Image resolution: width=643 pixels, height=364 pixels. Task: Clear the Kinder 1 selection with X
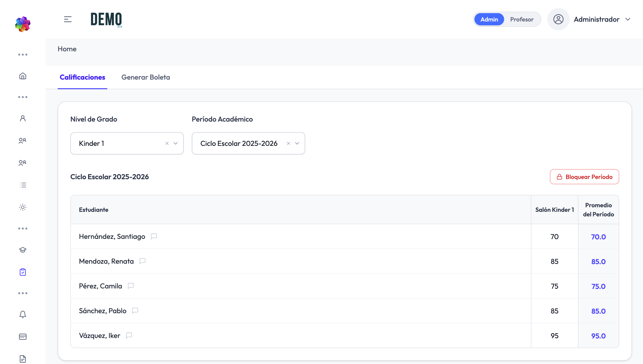[167, 143]
